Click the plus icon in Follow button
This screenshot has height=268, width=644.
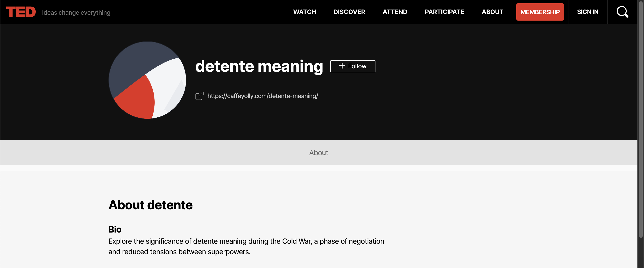coord(342,66)
